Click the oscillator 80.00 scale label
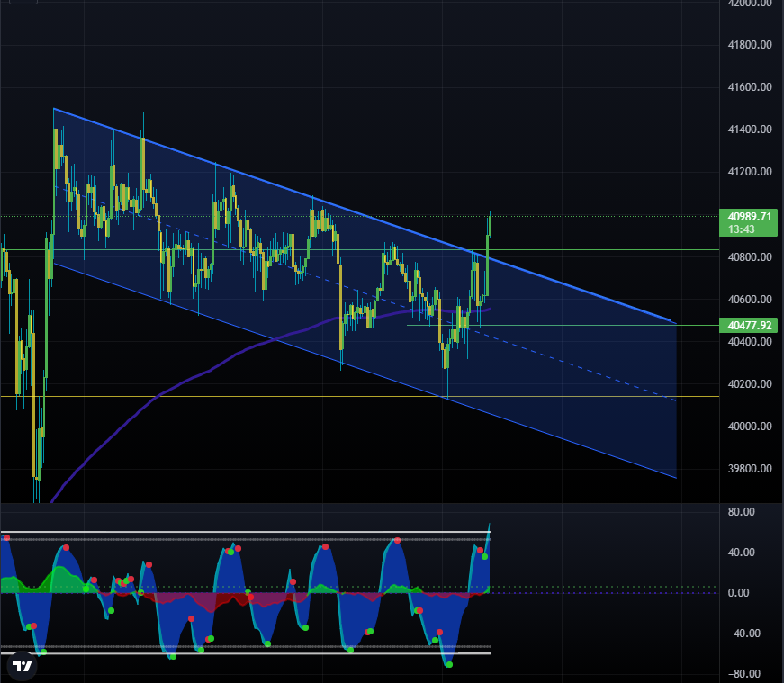The height and width of the screenshot is (683, 784). pos(741,512)
